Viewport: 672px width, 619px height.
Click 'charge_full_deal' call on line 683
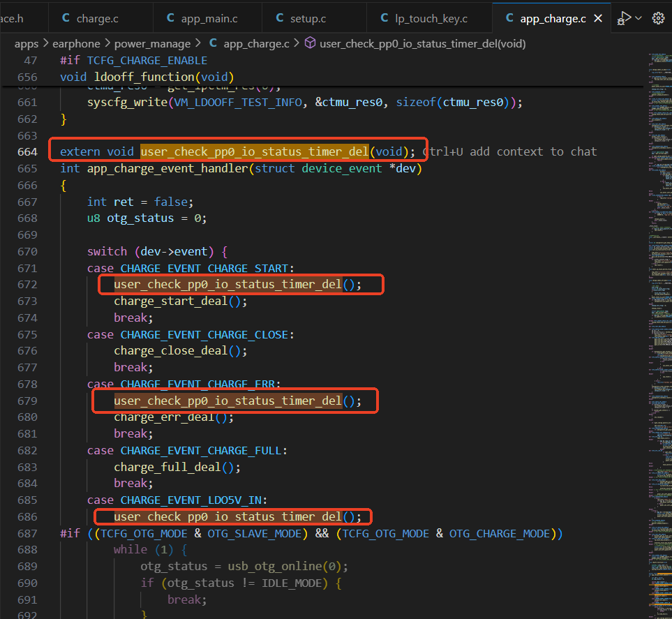(x=167, y=468)
